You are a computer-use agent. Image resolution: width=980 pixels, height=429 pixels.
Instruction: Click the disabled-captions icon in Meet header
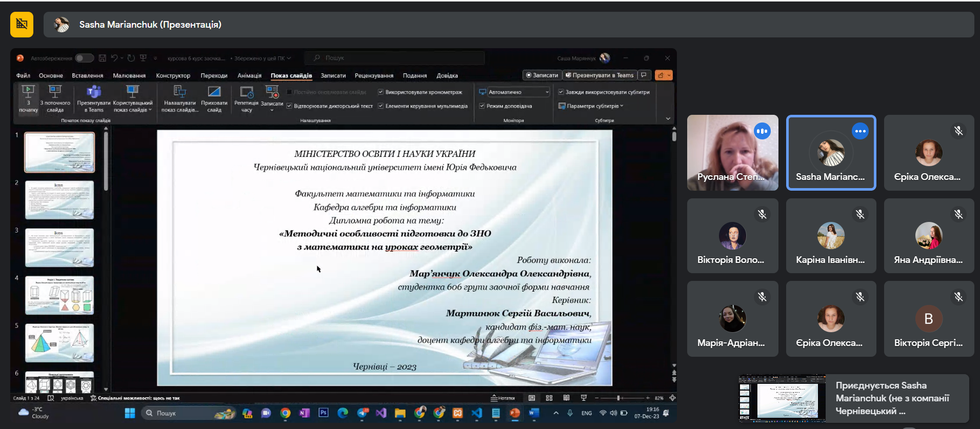(x=22, y=24)
